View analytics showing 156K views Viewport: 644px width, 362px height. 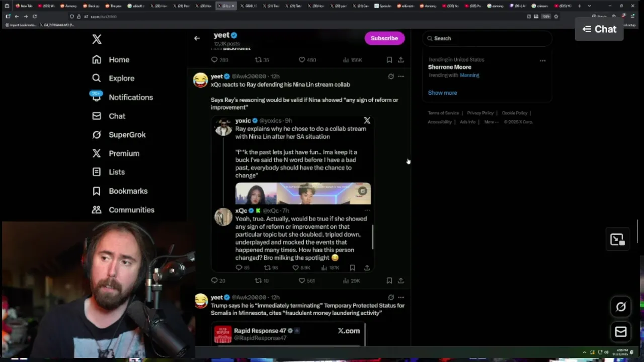pos(352,60)
